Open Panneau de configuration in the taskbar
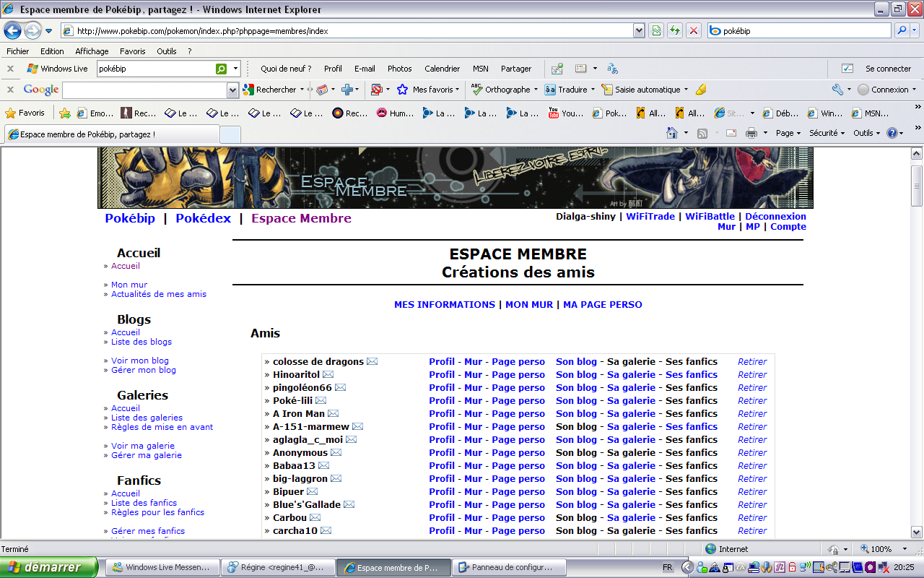924x578 pixels. 507,567
